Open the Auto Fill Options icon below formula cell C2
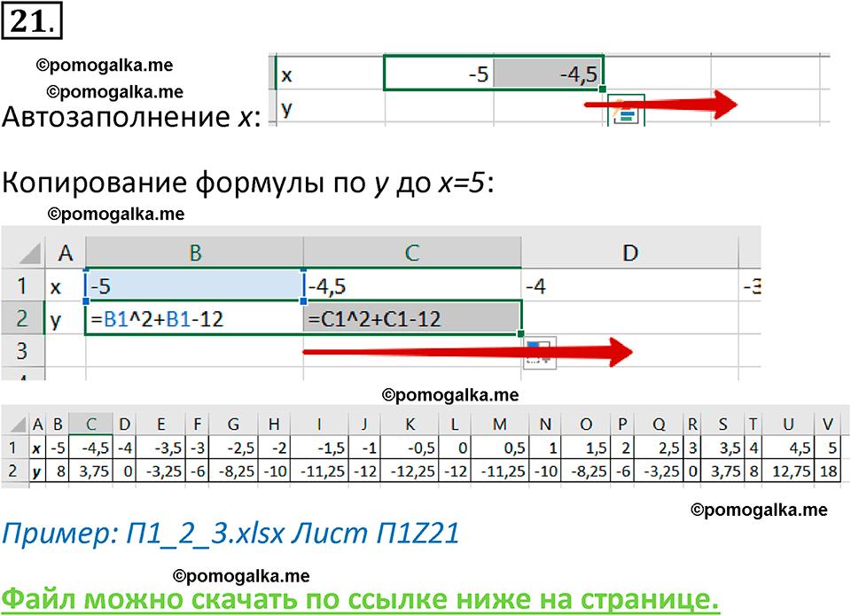The width and height of the screenshot is (851, 616). click(x=540, y=354)
